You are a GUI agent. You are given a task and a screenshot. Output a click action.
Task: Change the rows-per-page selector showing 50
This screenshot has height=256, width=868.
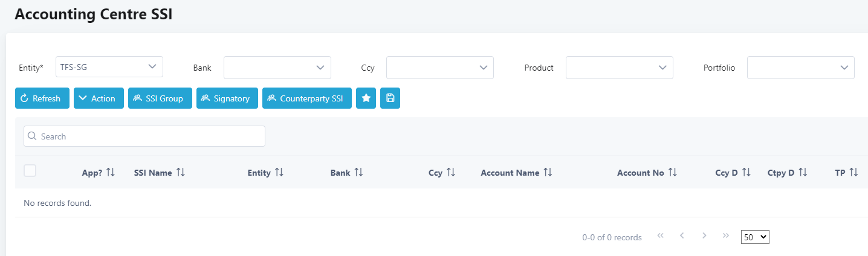[755, 237]
